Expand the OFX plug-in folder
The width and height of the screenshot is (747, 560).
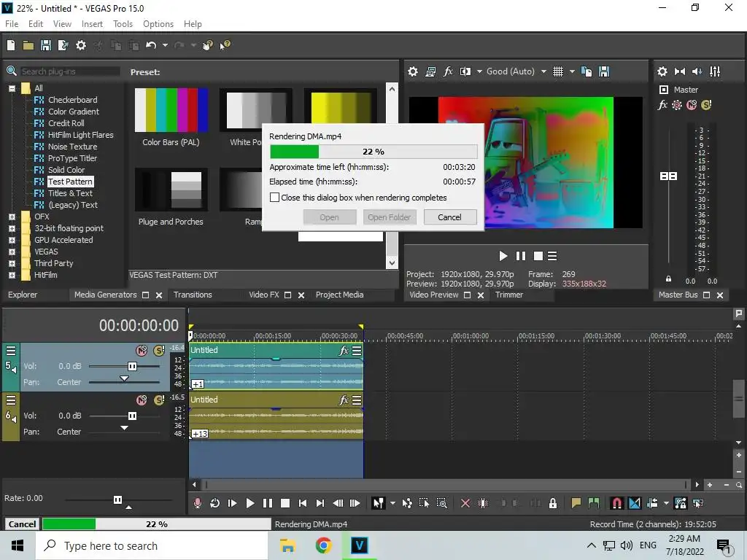tap(12, 217)
